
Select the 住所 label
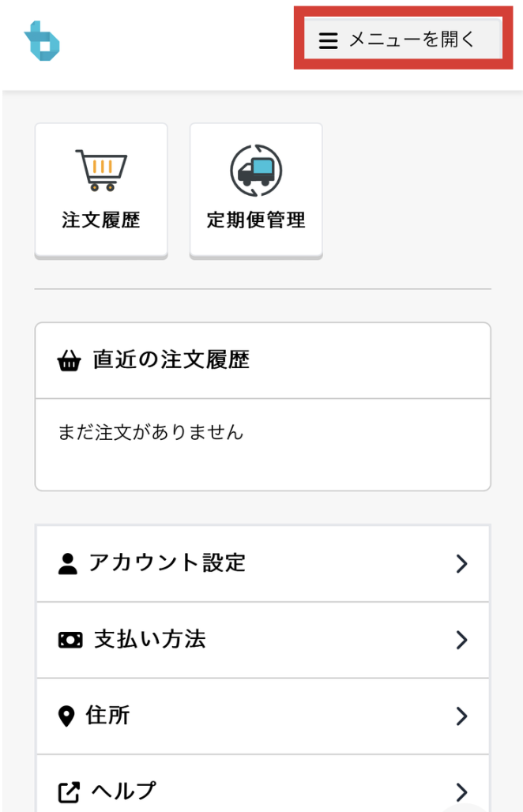(108, 716)
